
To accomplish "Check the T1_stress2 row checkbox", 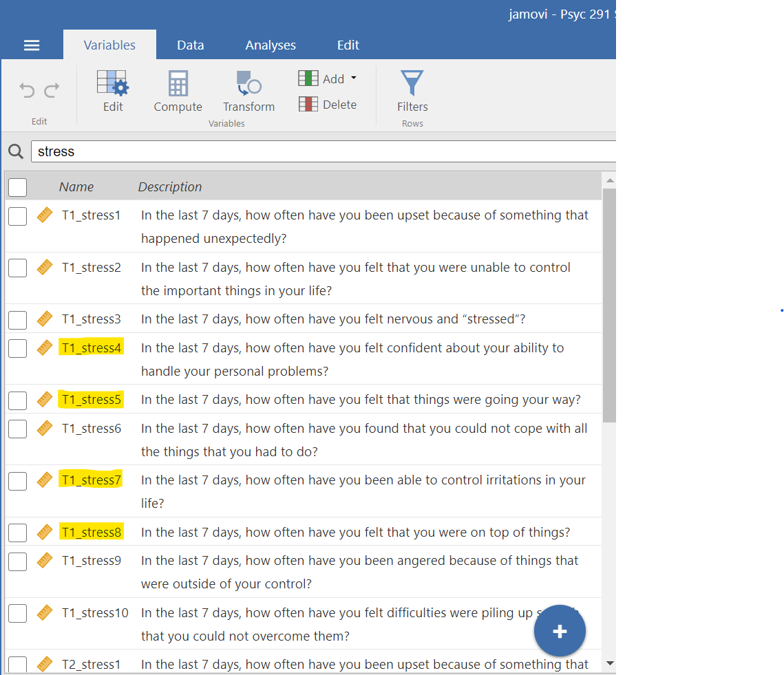I will [17, 268].
